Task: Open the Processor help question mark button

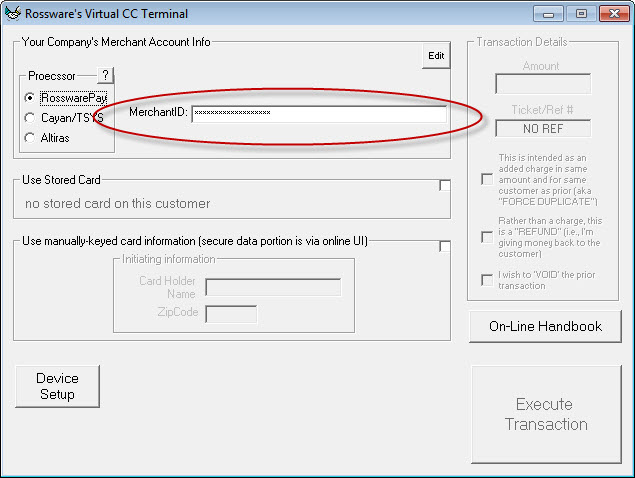Action: 106,76
